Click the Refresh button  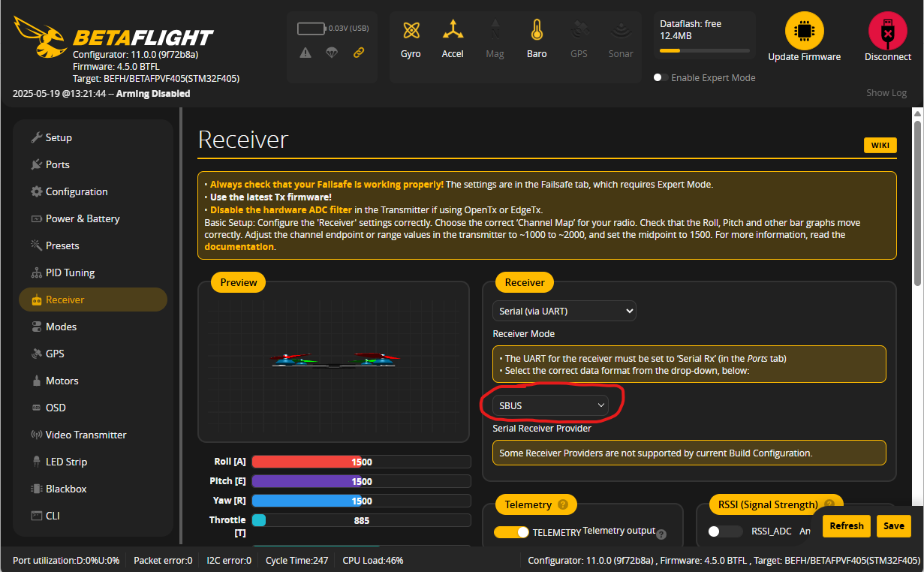(847, 526)
